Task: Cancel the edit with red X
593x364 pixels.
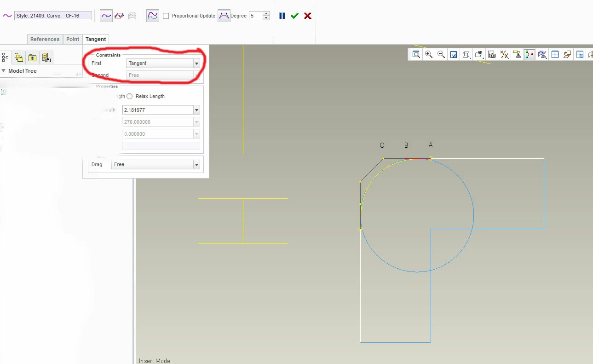Action: (x=308, y=16)
